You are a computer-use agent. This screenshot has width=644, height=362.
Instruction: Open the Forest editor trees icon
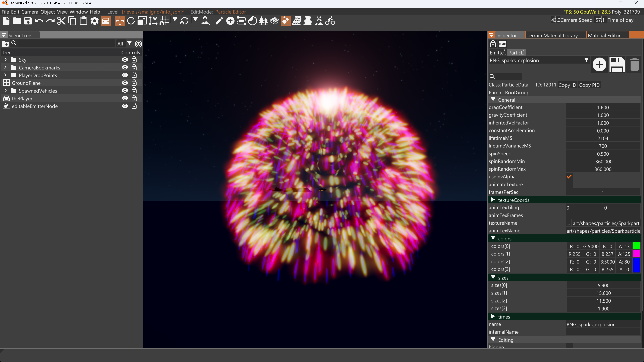pyautogui.click(x=263, y=21)
